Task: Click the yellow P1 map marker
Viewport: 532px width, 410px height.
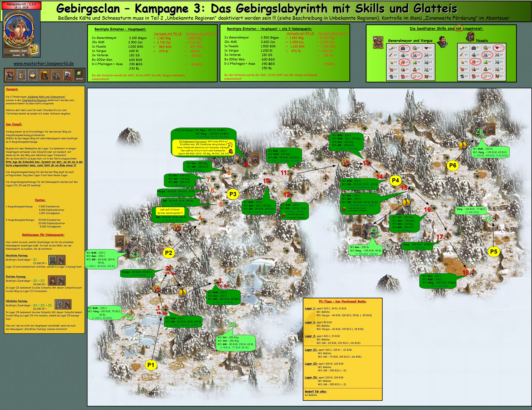Action: point(151,365)
